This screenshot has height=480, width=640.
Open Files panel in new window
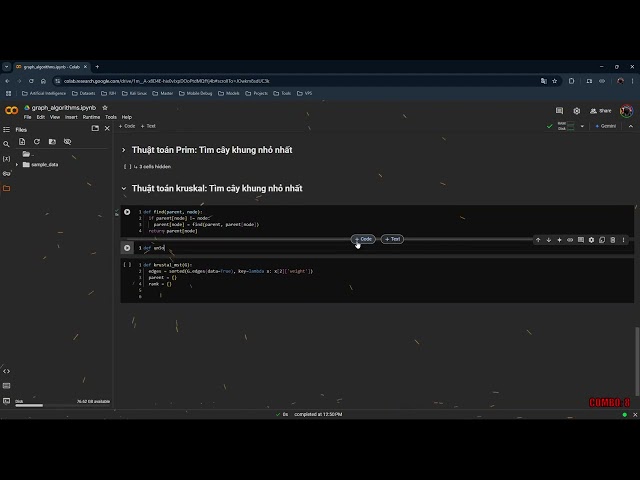click(x=95, y=129)
